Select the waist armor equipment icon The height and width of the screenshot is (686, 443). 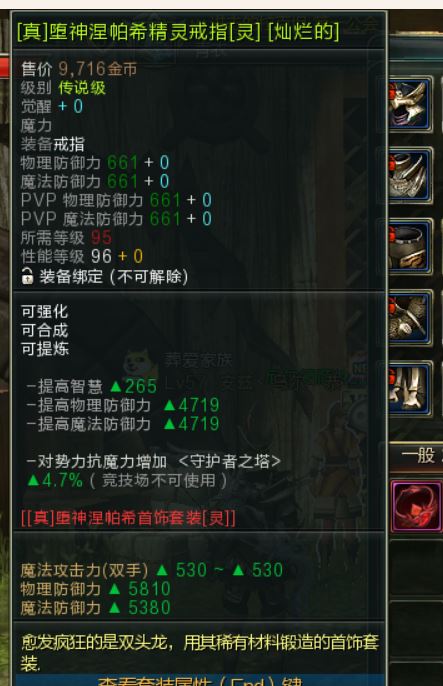tap(408, 247)
